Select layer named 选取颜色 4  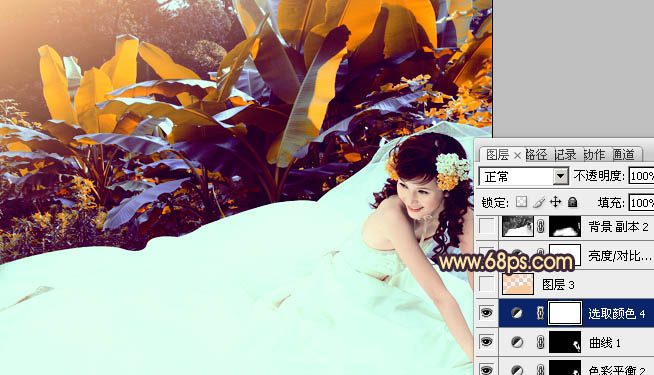pyautogui.click(x=617, y=313)
